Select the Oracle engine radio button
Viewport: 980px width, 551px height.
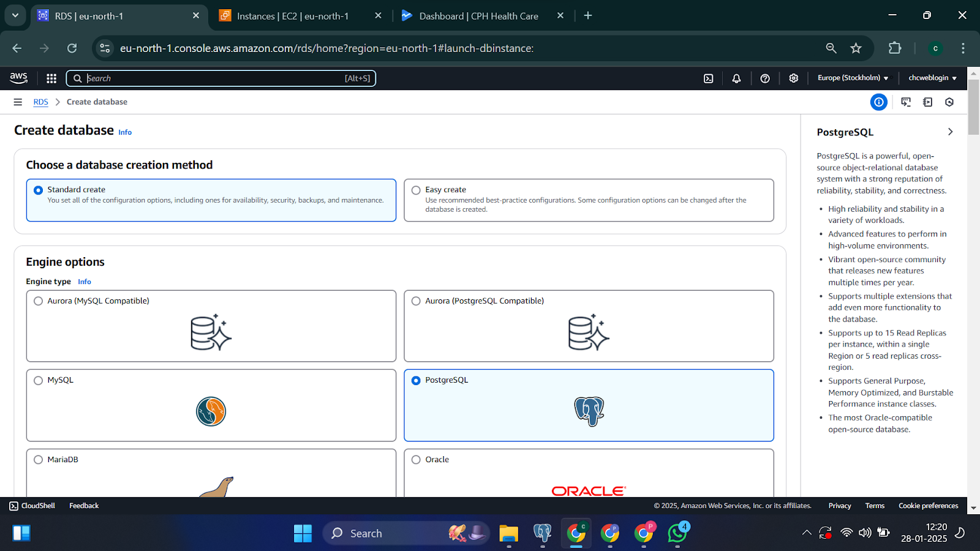click(x=417, y=460)
